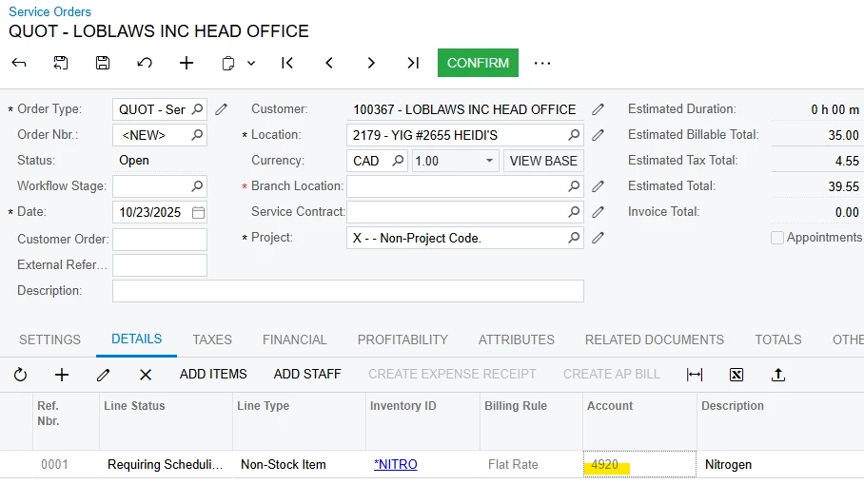Go to the previous record

[329, 63]
